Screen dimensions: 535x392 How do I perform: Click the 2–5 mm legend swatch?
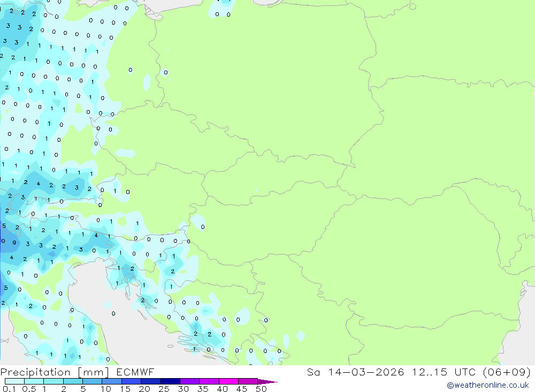pos(73,381)
